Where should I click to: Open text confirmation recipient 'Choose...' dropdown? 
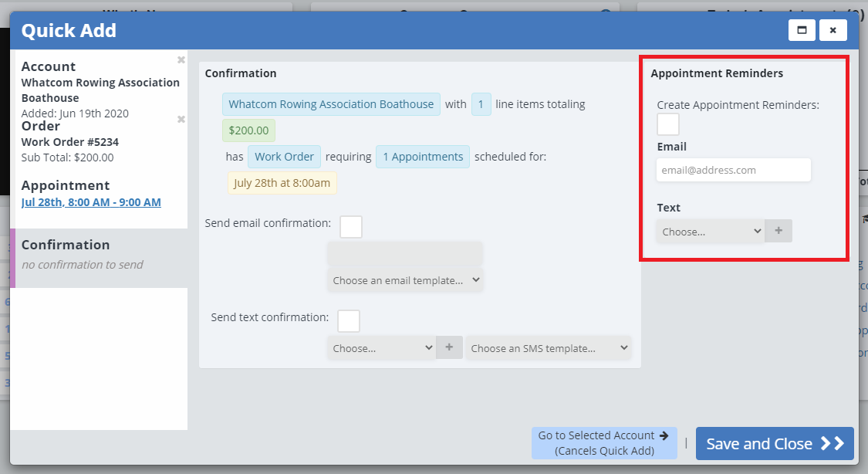pos(382,348)
